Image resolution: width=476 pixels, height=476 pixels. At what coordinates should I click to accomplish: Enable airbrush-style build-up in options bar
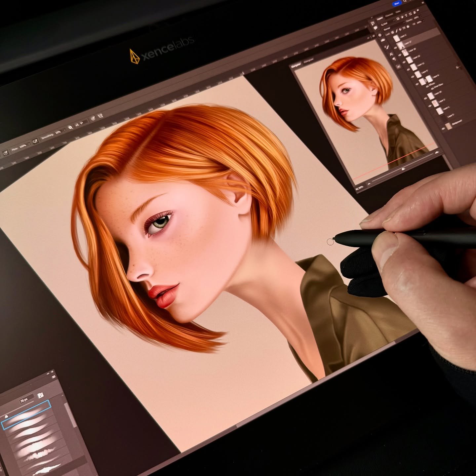pyautogui.click(x=35, y=142)
